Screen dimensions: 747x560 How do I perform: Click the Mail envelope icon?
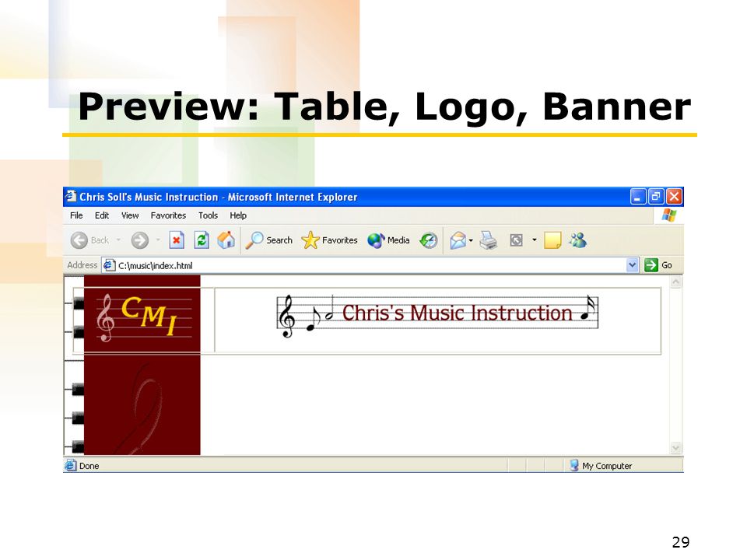coord(458,240)
